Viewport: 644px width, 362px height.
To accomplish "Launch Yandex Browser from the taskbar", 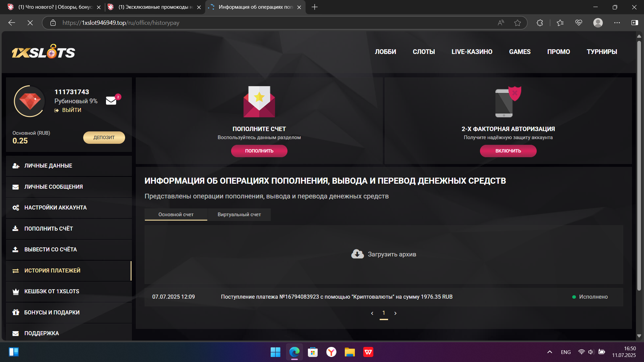I will tap(331, 352).
